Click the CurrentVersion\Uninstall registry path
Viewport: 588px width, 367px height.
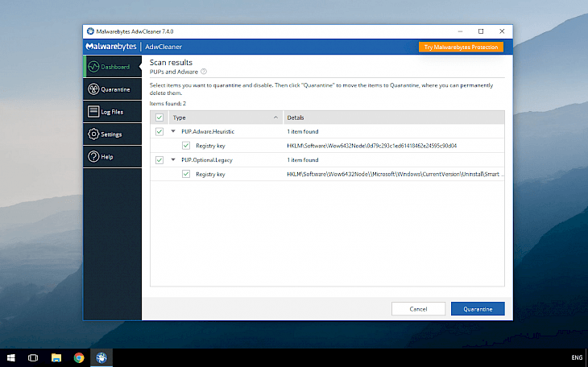(395, 175)
